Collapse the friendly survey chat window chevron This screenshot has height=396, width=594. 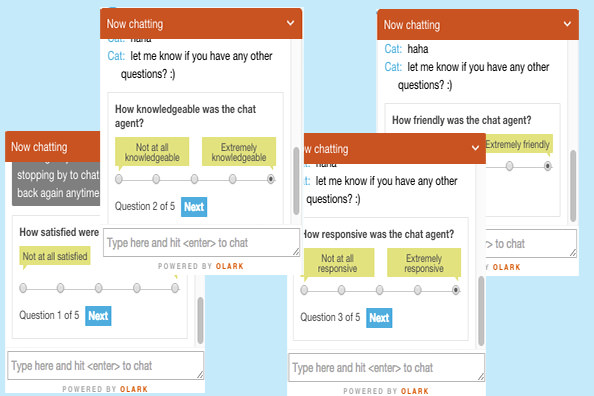pyautogui.click(x=567, y=24)
